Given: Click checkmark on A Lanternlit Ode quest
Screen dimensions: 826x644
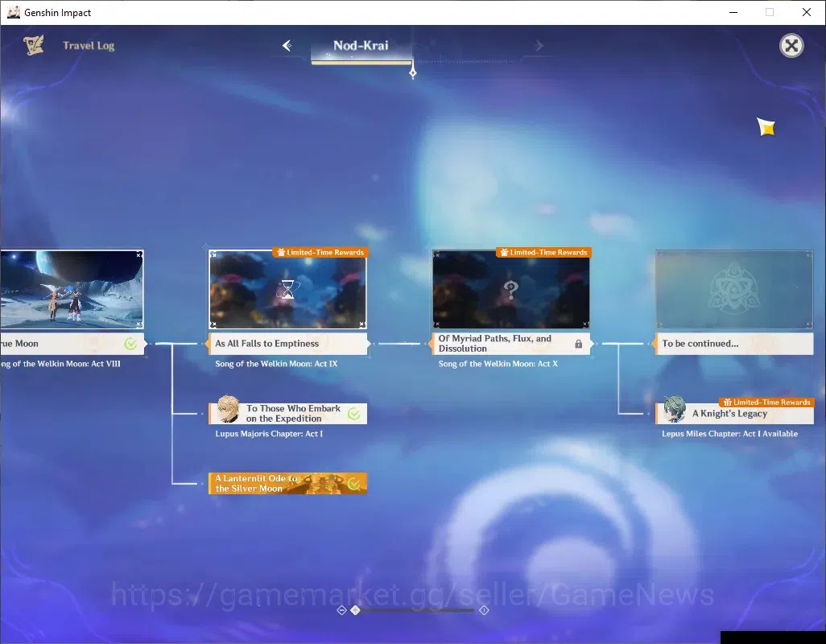Looking at the screenshot, I should 354,483.
